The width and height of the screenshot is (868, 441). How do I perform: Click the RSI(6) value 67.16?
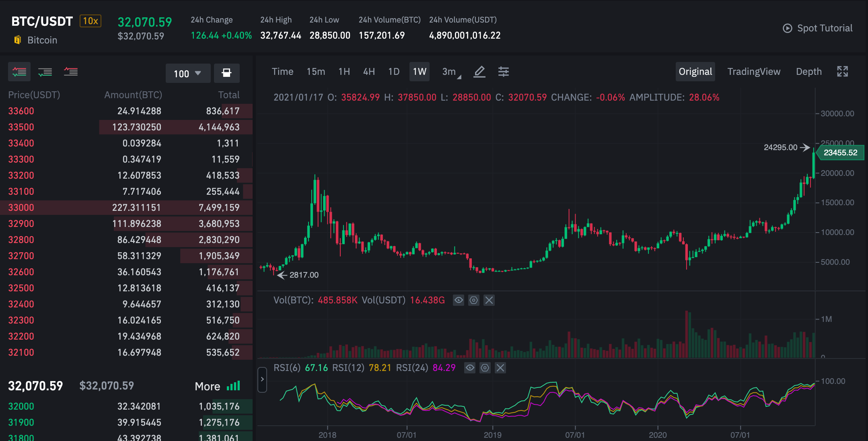(317, 368)
